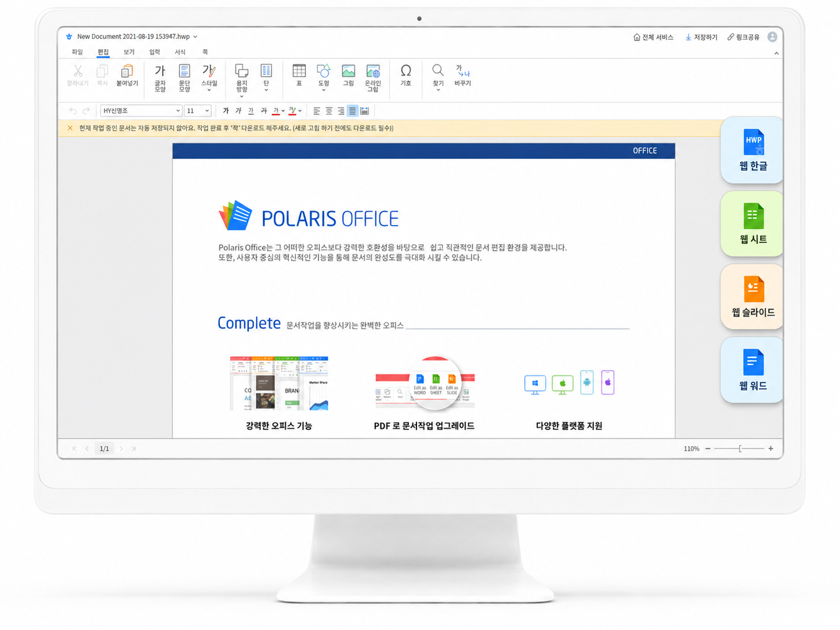840x630 pixels.
Task: Open 문단 모양 paragraph format
Action: click(184, 78)
